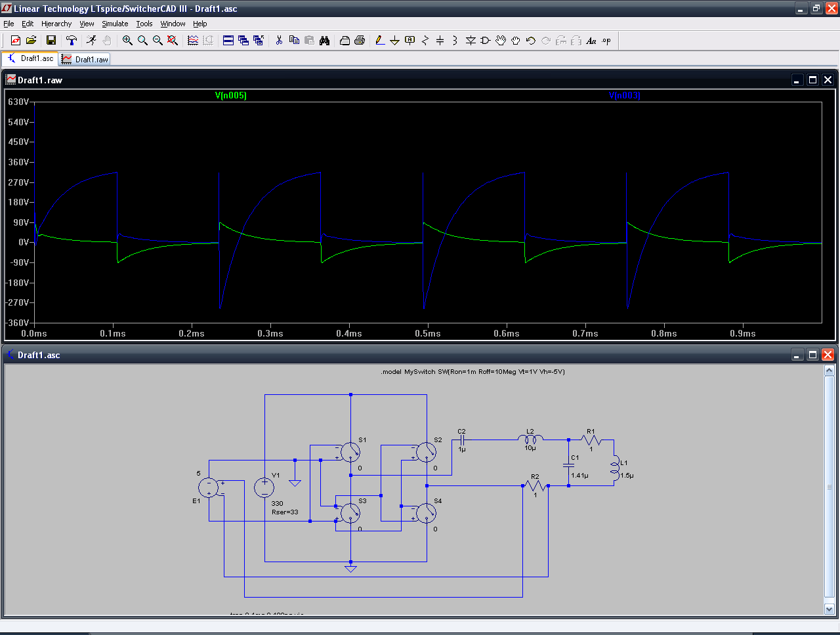
Task: Click the New Schematic toolbar icon
Action: [x=16, y=41]
